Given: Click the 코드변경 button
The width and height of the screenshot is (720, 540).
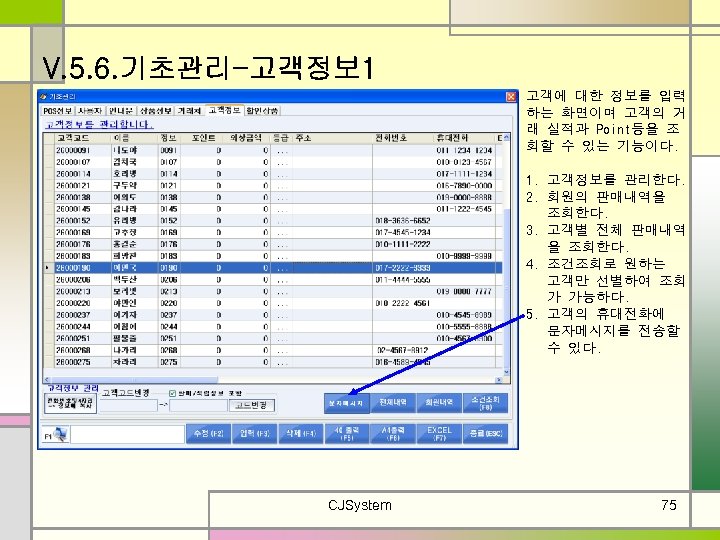Looking at the screenshot, I should 252,405.
